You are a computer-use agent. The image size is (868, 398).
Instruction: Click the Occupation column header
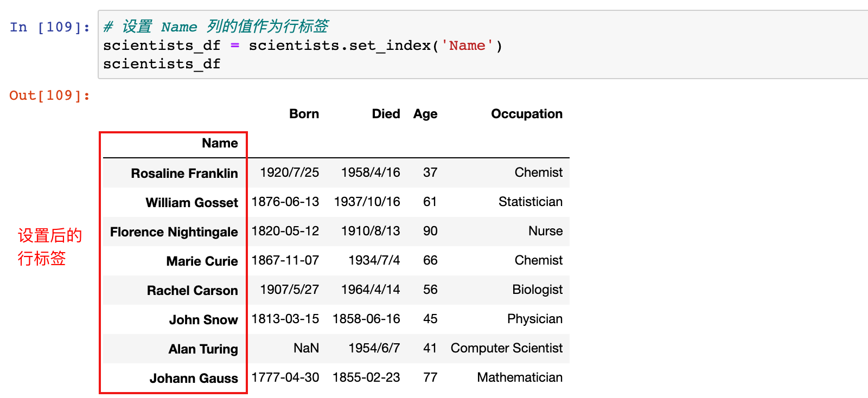tap(527, 114)
